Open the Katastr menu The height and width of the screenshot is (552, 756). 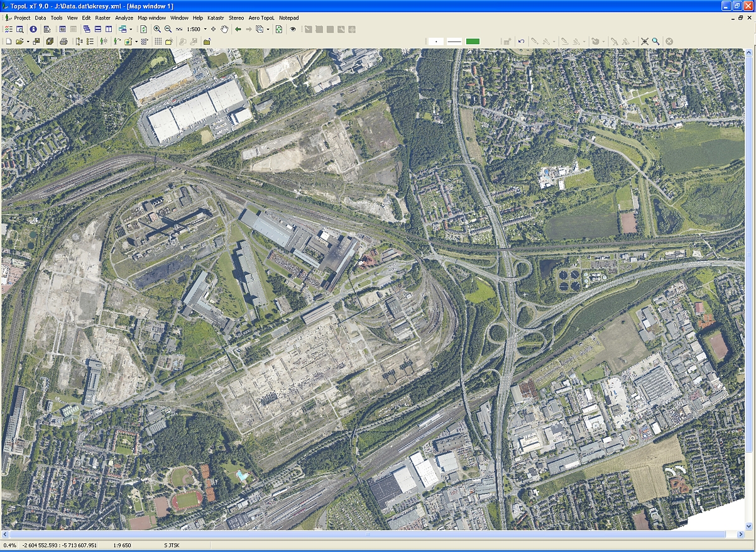[x=216, y=18]
